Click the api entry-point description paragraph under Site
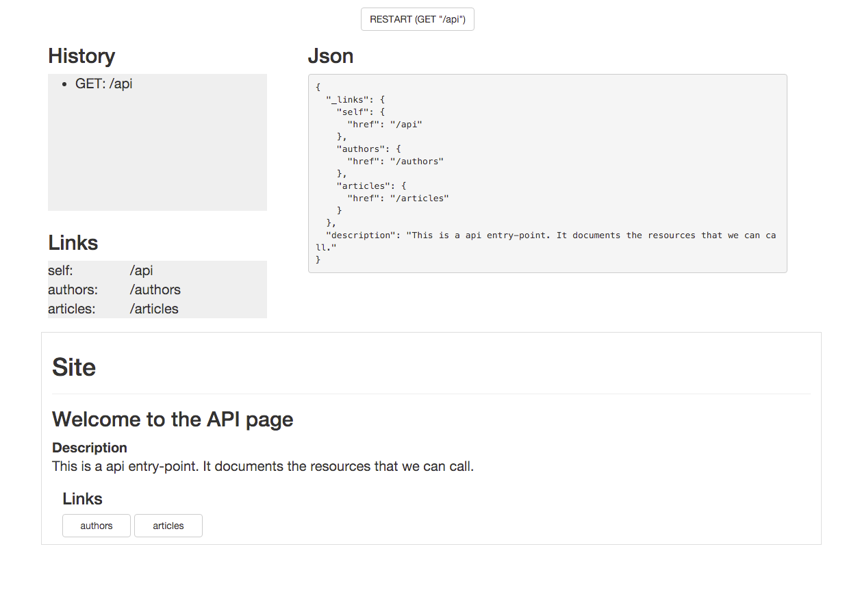The image size is (860, 616). click(x=263, y=467)
